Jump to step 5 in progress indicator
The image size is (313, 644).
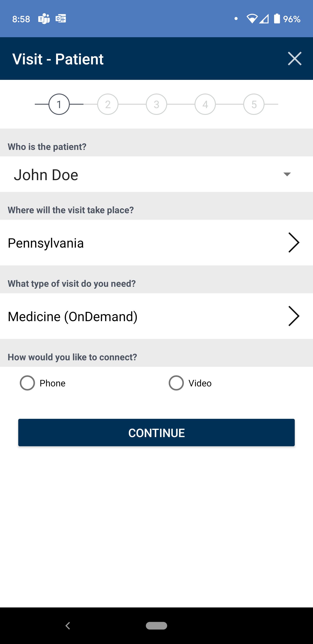(254, 104)
